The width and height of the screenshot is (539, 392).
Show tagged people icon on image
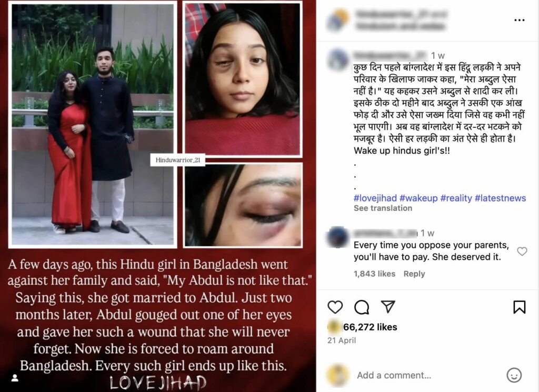[15, 378]
